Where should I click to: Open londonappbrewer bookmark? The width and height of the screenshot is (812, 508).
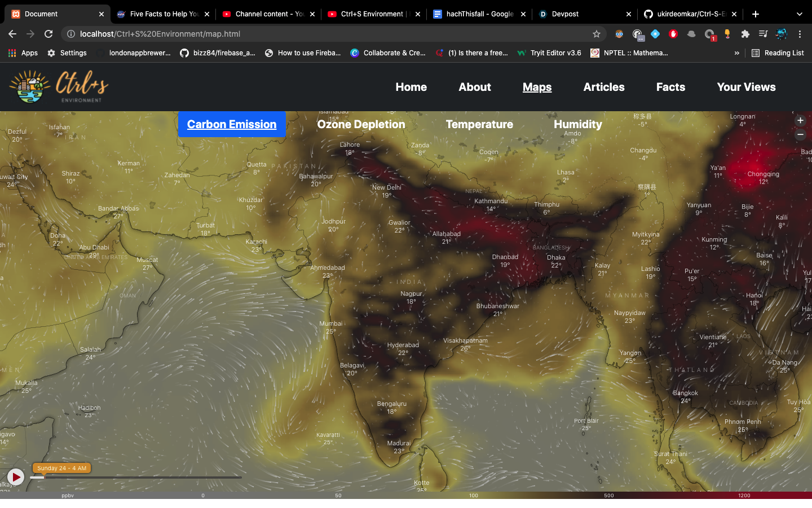point(134,53)
